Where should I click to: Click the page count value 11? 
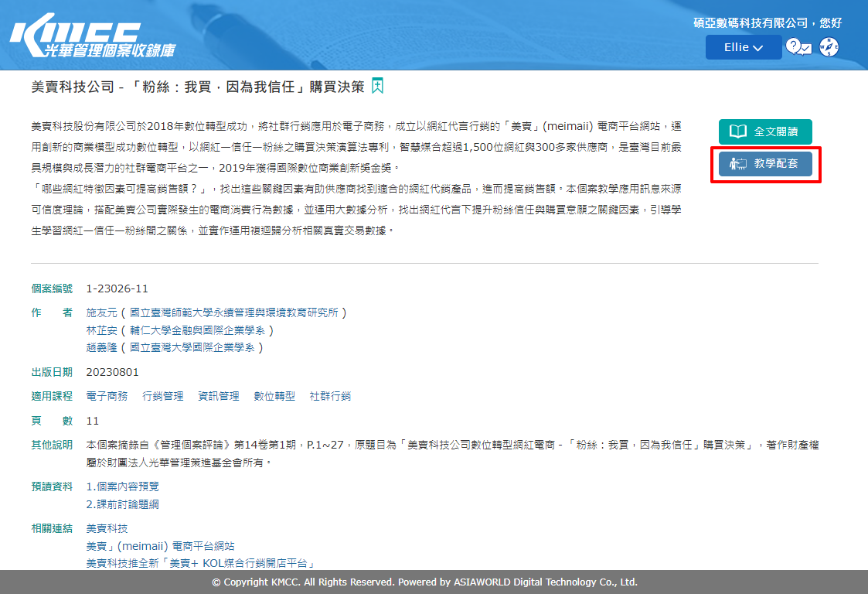[x=93, y=421]
